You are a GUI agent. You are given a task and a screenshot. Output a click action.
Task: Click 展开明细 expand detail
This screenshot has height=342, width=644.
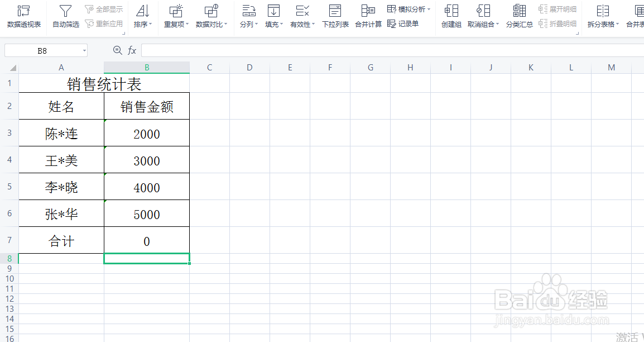[x=558, y=9]
